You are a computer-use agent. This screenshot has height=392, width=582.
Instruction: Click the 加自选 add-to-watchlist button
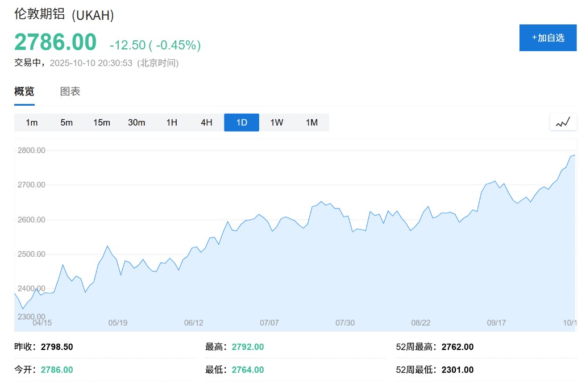coord(548,38)
